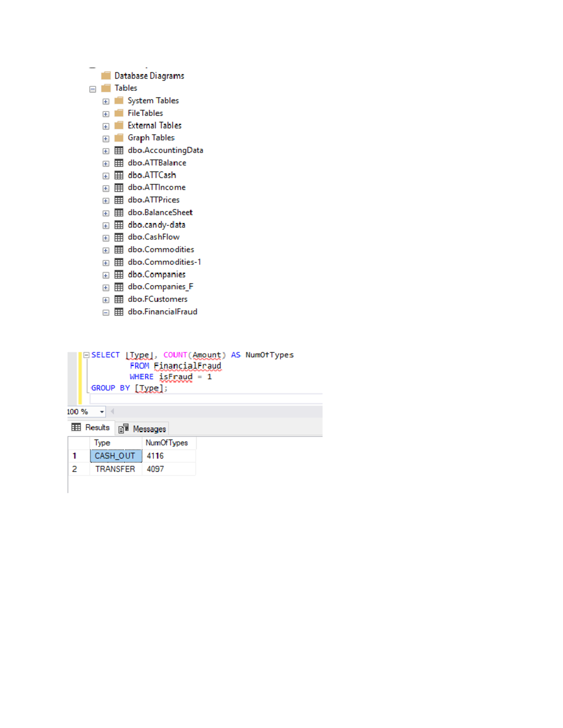Select the Database Diagrams folder icon
This screenshot has width=563, height=728.
click(106, 76)
